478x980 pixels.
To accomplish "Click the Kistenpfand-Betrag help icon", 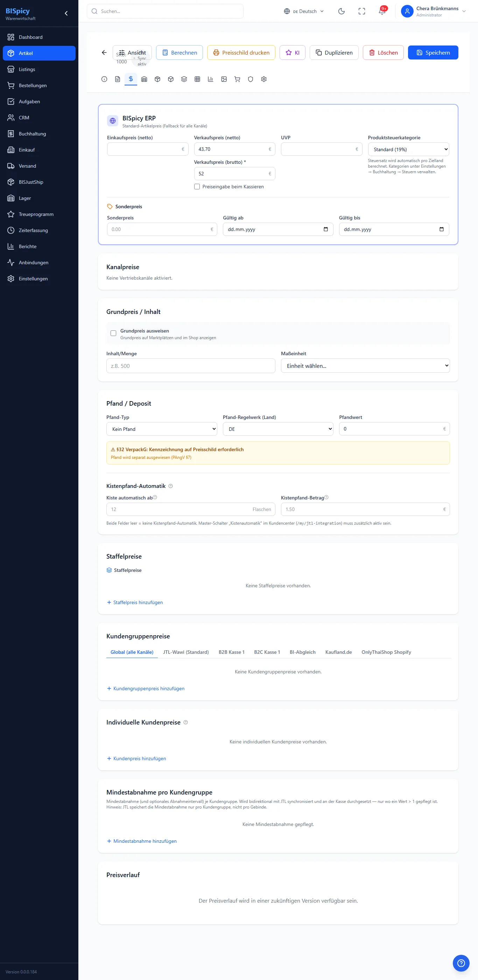I will tap(326, 497).
